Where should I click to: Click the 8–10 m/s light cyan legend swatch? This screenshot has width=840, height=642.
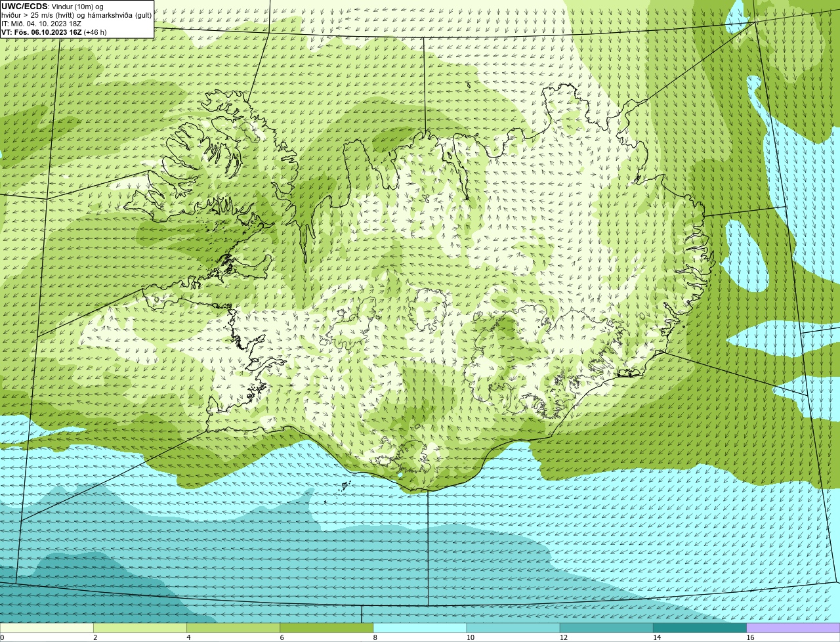click(420, 628)
